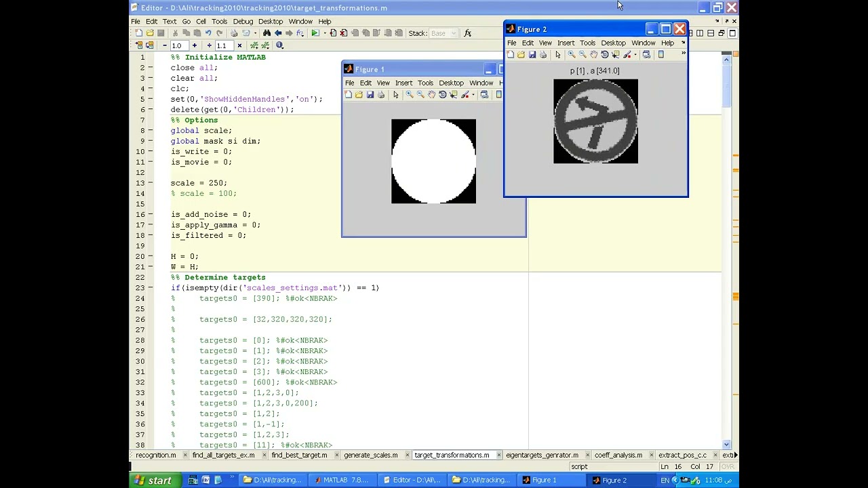
Task: Navigate back with the blue arrow
Action: click(278, 33)
